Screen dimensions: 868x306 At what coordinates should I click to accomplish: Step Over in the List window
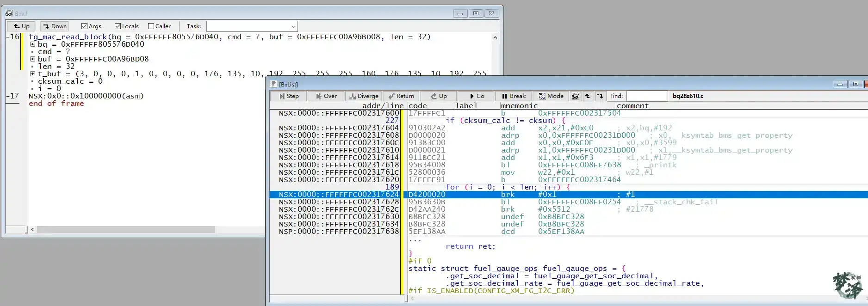coord(326,96)
